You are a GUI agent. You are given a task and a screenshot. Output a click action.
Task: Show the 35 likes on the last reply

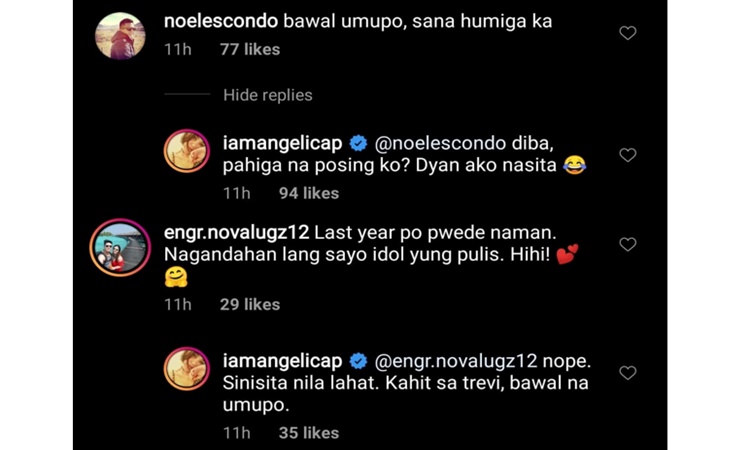(309, 433)
